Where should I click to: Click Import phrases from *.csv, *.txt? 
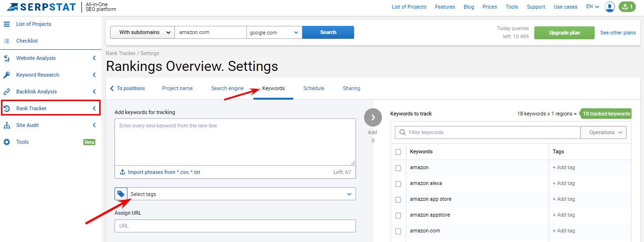pyautogui.click(x=164, y=172)
